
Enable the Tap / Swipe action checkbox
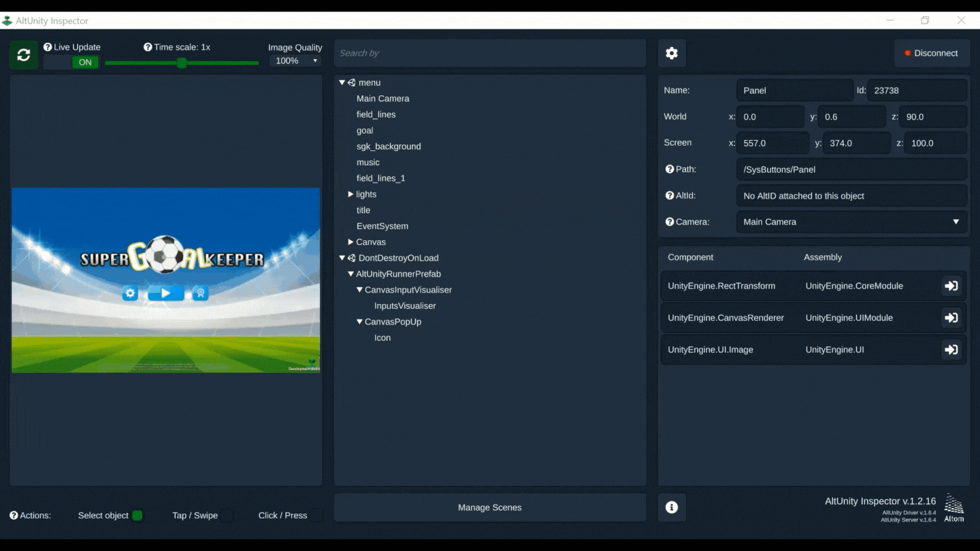click(227, 516)
